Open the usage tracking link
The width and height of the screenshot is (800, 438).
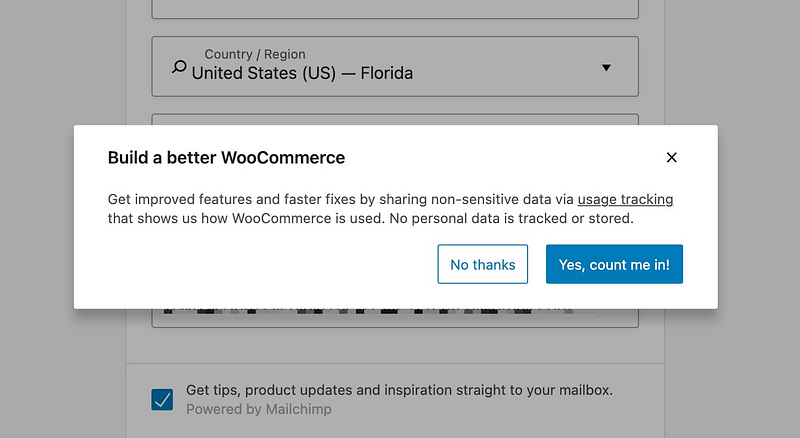coord(625,199)
